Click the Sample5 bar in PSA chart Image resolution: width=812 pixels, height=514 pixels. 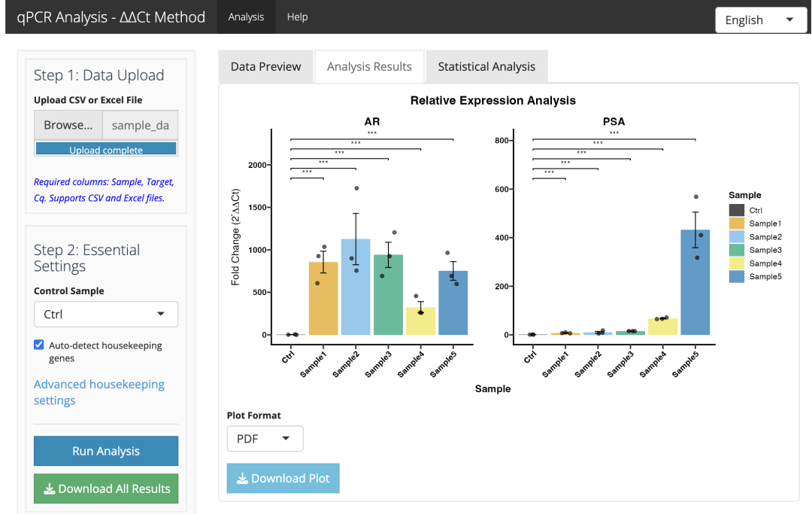coord(695,282)
